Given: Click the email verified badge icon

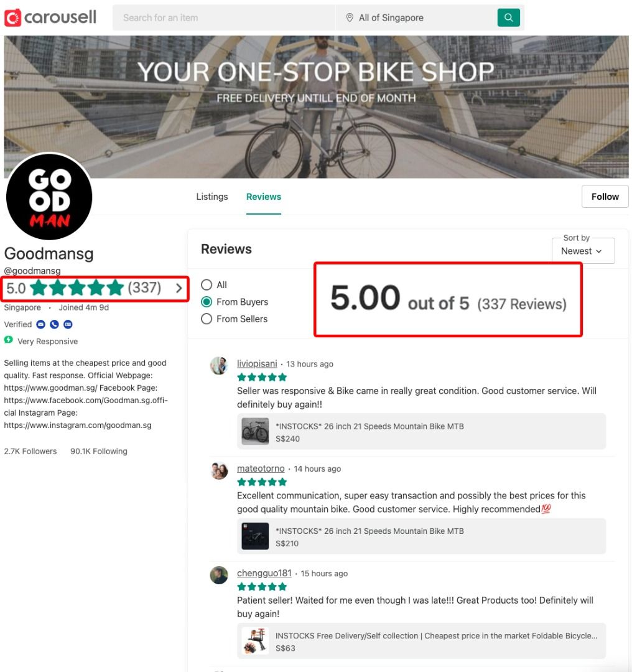Looking at the screenshot, I should point(40,324).
